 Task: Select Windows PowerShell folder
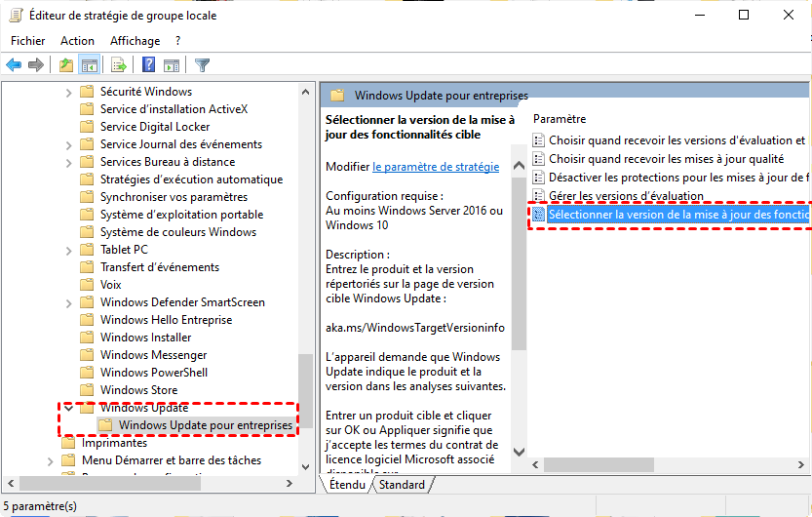tap(154, 373)
